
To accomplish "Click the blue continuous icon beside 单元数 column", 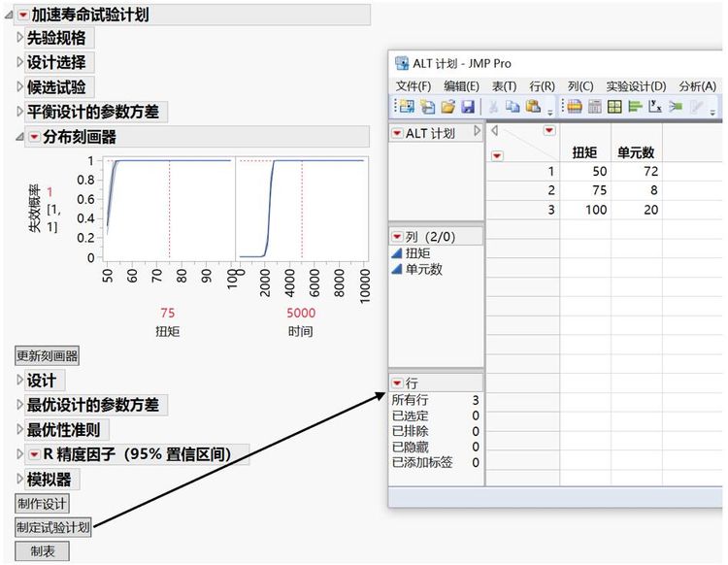I will [396, 269].
